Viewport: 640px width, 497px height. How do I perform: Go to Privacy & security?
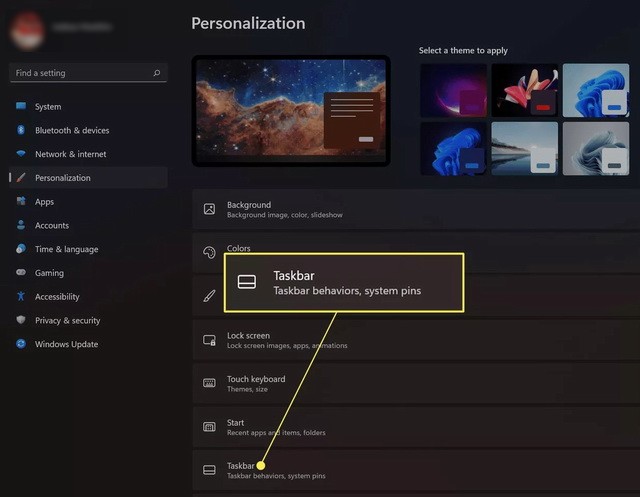pyautogui.click(x=88, y=320)
